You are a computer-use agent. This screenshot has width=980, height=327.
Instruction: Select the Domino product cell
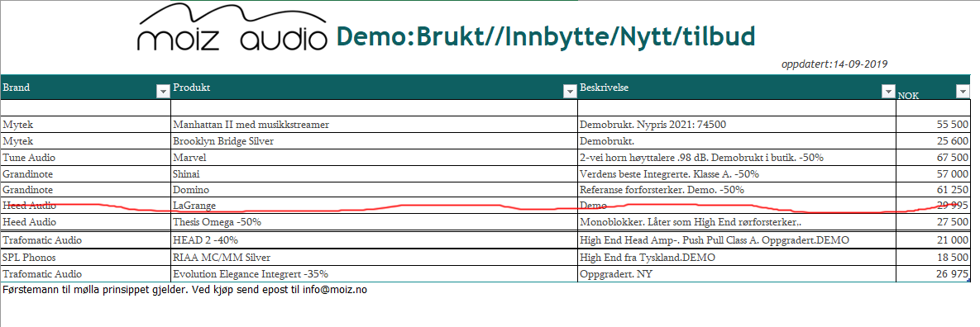(374, 189)
